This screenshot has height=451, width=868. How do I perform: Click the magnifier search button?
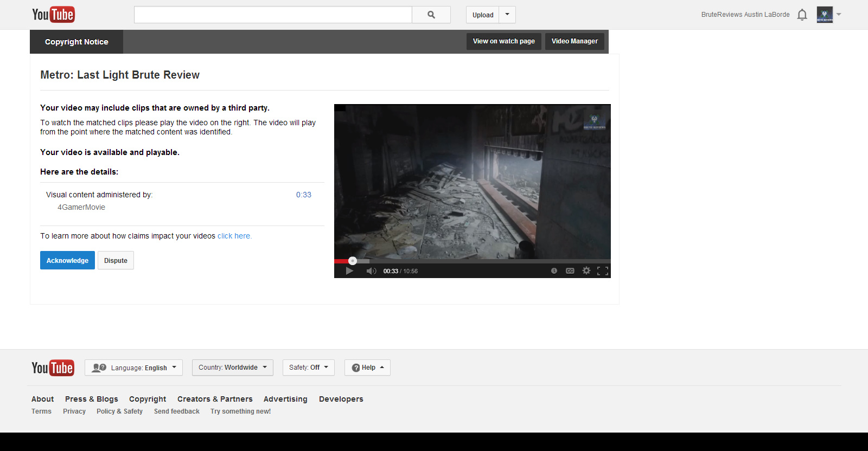[x=431, y=15]
